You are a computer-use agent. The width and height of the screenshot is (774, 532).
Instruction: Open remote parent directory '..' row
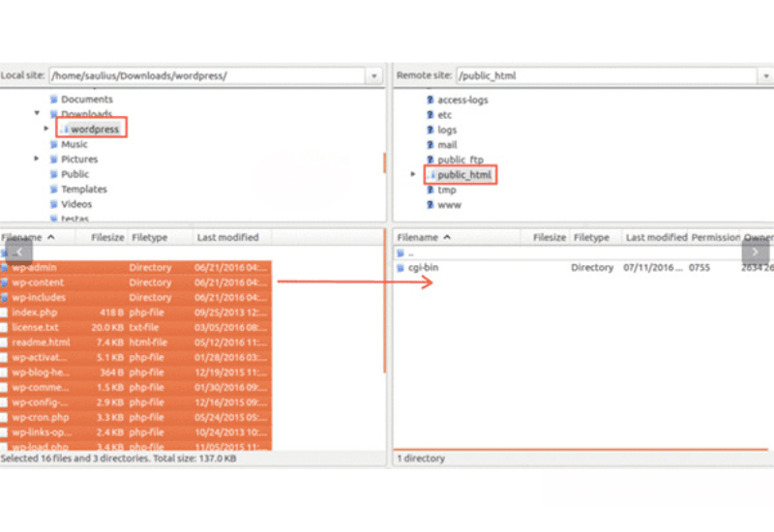pos(584,253)
